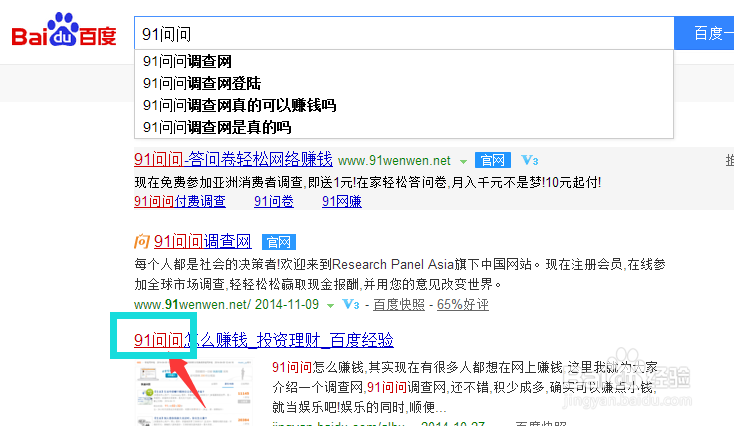Click the search input field with 91问问

[404, 33]
